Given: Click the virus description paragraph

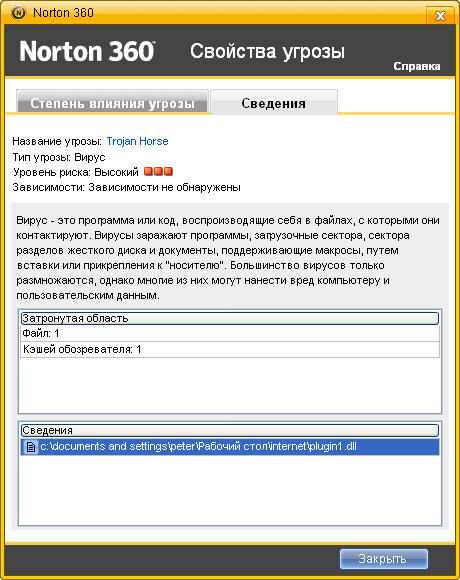Looking at the screenshot, I should [x=228, y=258].
